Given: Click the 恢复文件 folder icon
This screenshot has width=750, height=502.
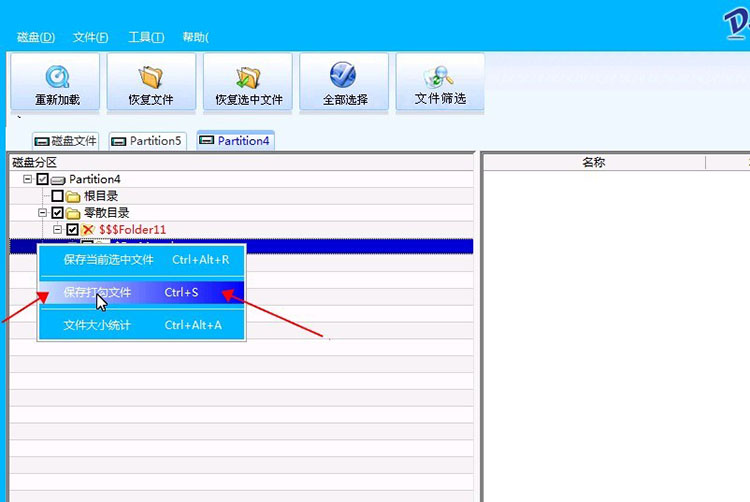Looking at the screenshot, I should point(151,77).
